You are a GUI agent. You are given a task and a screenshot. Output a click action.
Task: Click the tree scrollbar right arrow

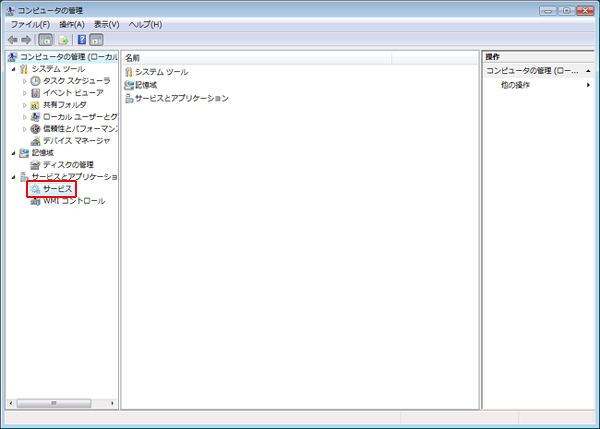pyautogui.click(x=112, y=403)
